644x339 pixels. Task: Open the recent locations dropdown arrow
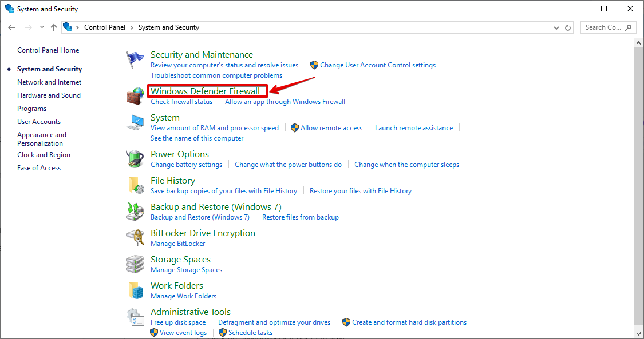[x=42, y=27]
